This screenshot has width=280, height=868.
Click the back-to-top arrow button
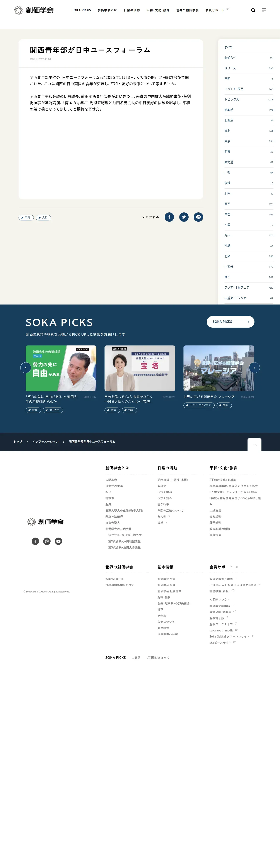(254, 444)
